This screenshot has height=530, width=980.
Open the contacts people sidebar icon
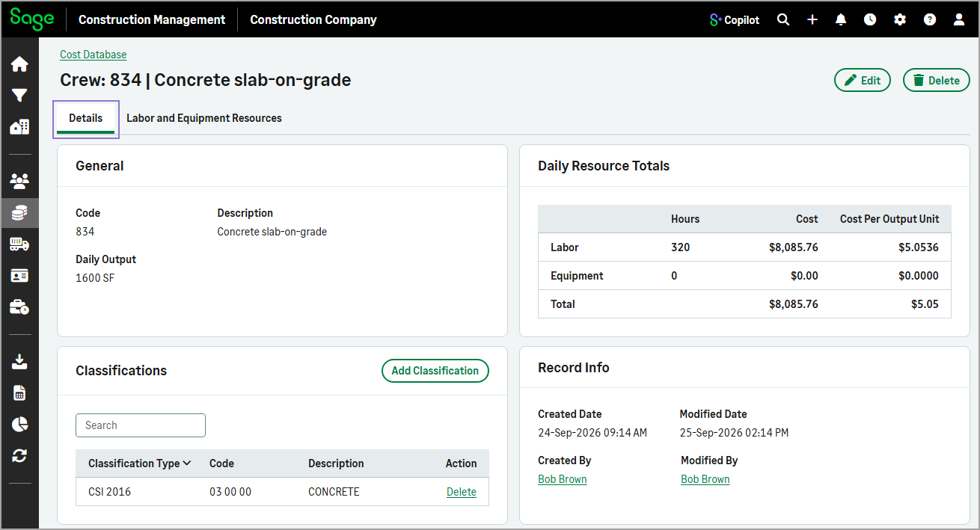point(19,180)
